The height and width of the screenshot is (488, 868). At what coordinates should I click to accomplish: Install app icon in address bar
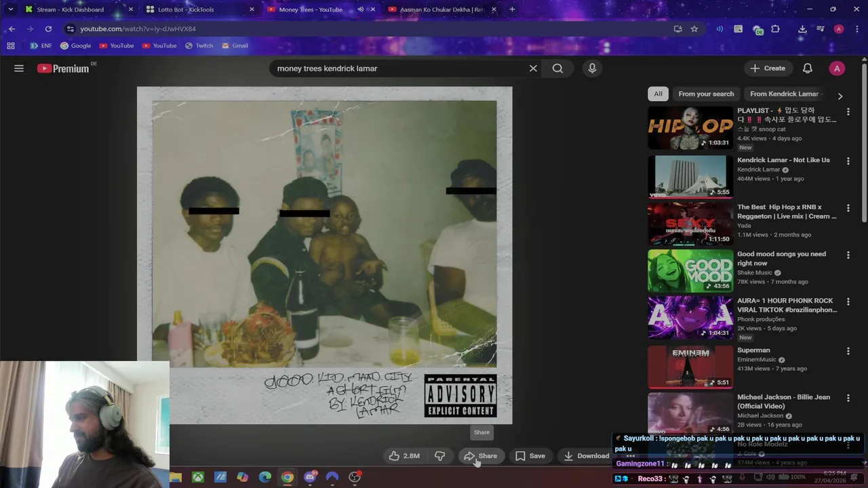point(677,29)
